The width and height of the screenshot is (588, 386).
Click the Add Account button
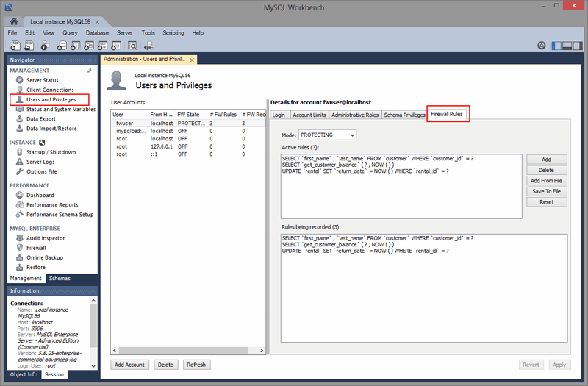click(x=130, y=365)
